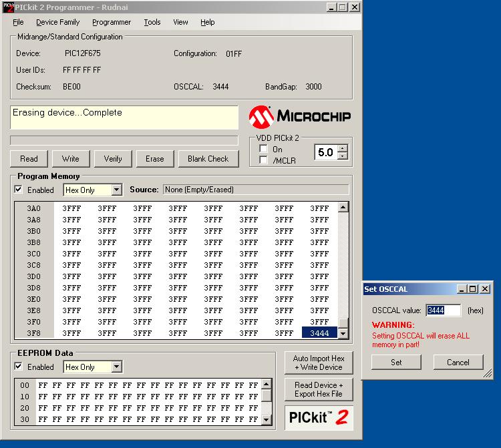The width and height of the screenshot is (501, 448).
Task: Click the PICkit 2 title bar icon
Action: click(8, 7)
